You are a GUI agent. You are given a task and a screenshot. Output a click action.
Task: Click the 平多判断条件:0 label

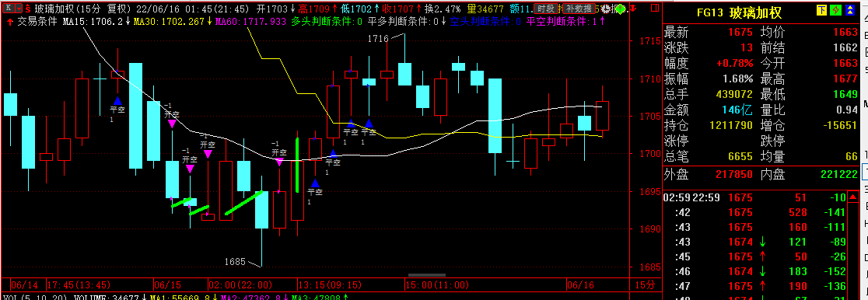click(x=403, y=22)
